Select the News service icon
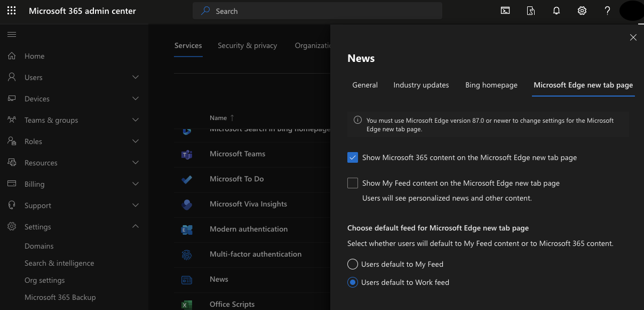The width and height of the screenshot is (644, 310). coord(187,279)
